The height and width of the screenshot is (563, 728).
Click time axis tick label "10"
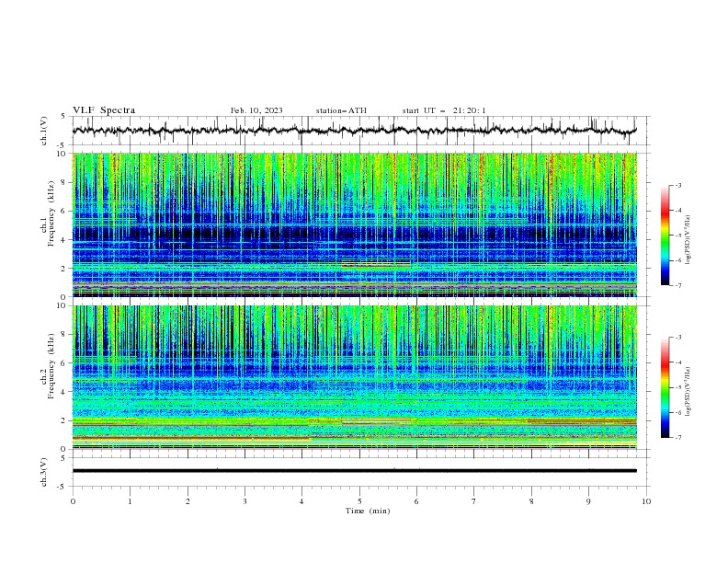pyautogui.click(x=646, y=501)
